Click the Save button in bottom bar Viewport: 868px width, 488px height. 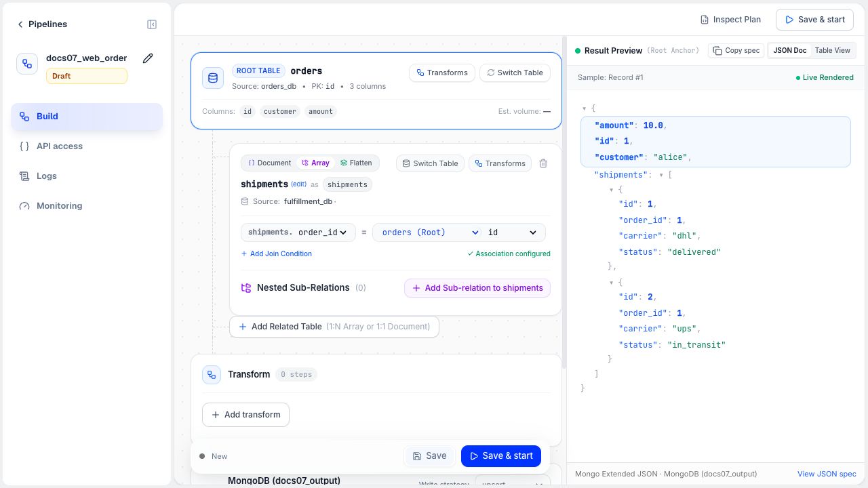click(429, 456)
